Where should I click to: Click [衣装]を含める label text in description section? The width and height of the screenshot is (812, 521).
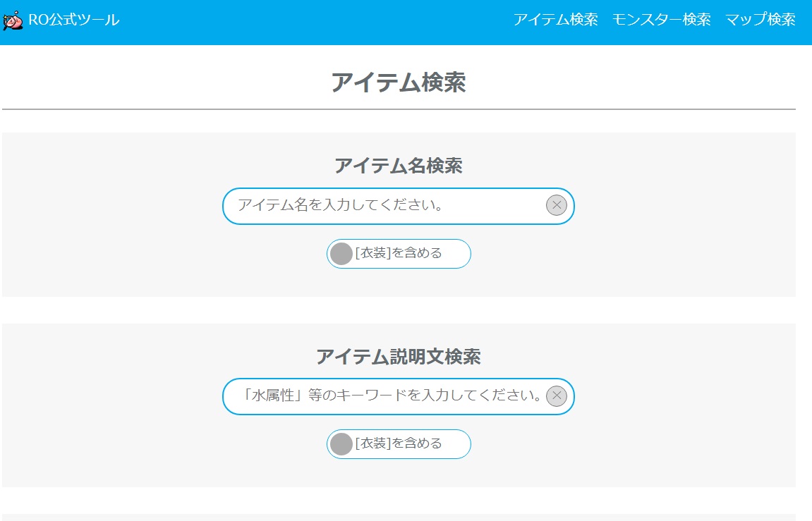(398, 443)
